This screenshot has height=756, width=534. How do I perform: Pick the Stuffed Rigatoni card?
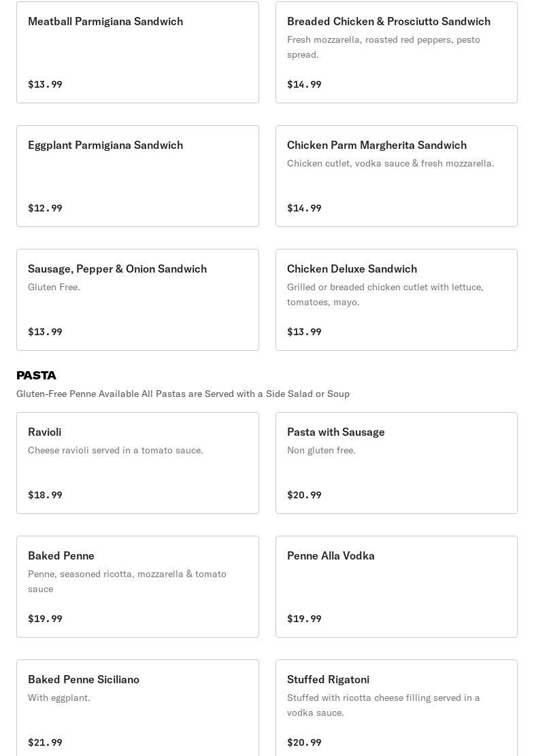[396, 708]
